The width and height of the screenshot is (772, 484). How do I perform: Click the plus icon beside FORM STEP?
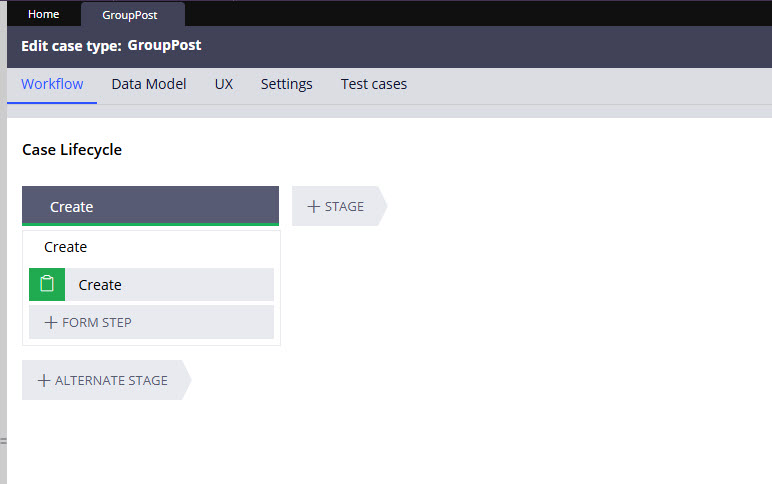(x=50, y=323)
